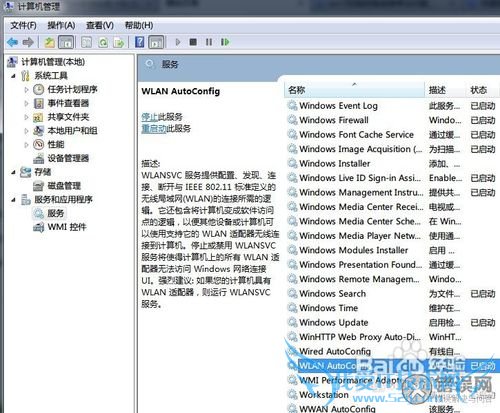Click the 停止 service link

[x=149, y=117]
